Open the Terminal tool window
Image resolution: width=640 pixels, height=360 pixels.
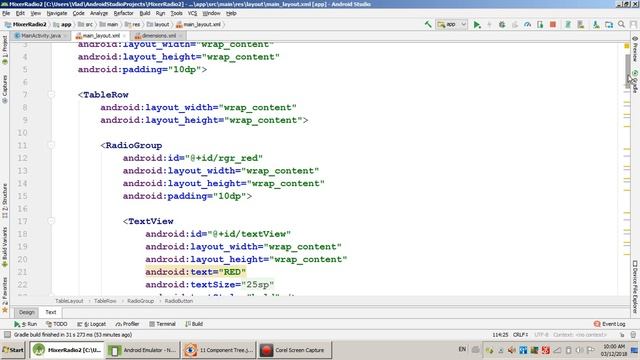click(162, 324)
